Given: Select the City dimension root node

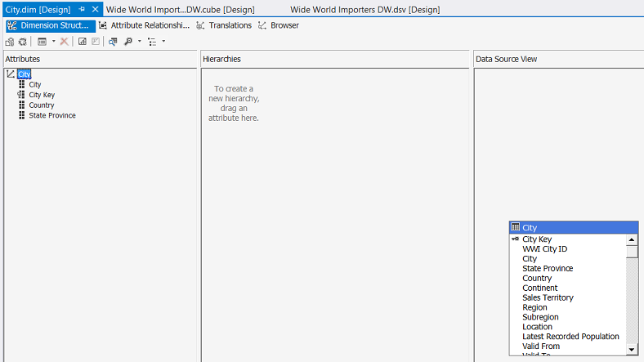Looking at the screenshot, I should pyautogui.click(x=25, y=74).
